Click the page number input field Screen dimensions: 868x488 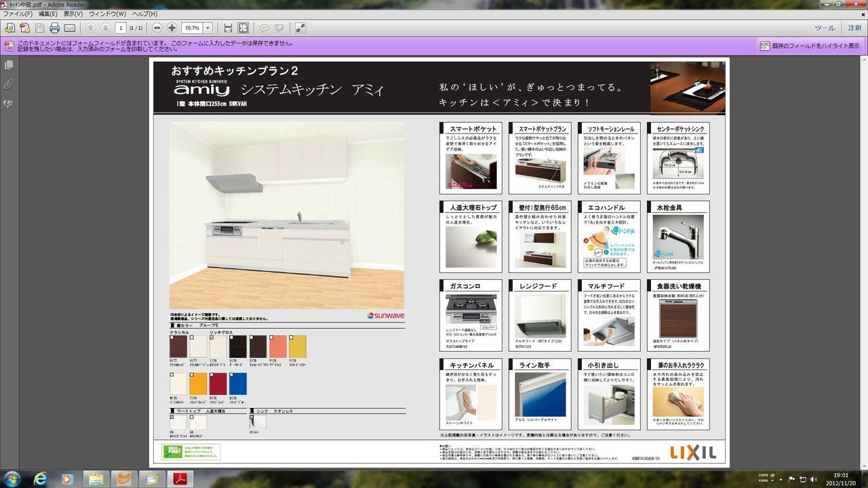(x=121, y=28)
